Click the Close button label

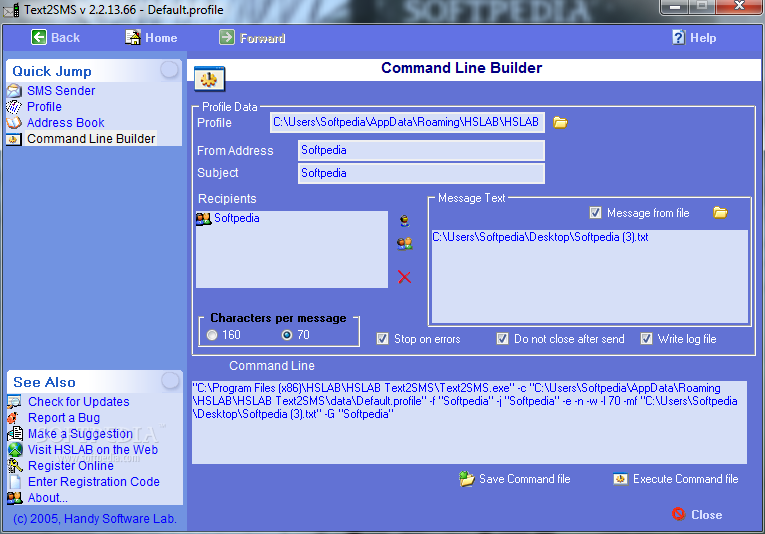706,514
